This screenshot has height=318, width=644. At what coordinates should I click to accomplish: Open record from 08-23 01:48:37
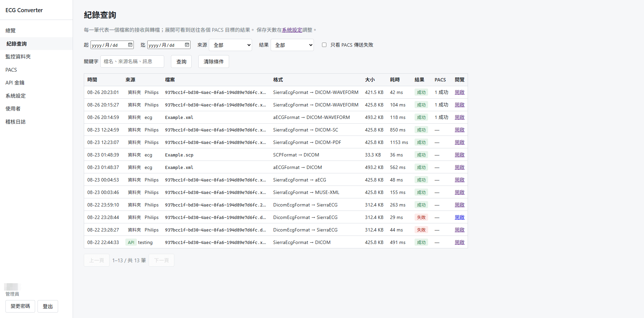[x=460, y=167]
